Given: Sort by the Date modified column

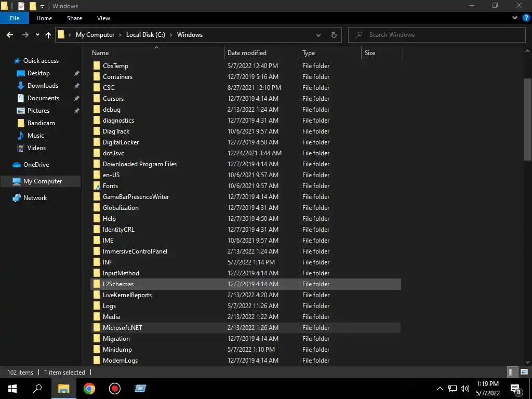Looking at the screenshot, I should click(x=247, y=52).
